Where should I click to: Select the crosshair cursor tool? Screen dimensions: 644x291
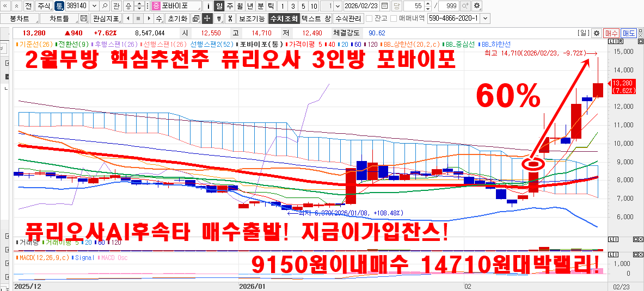coord(207,18)
